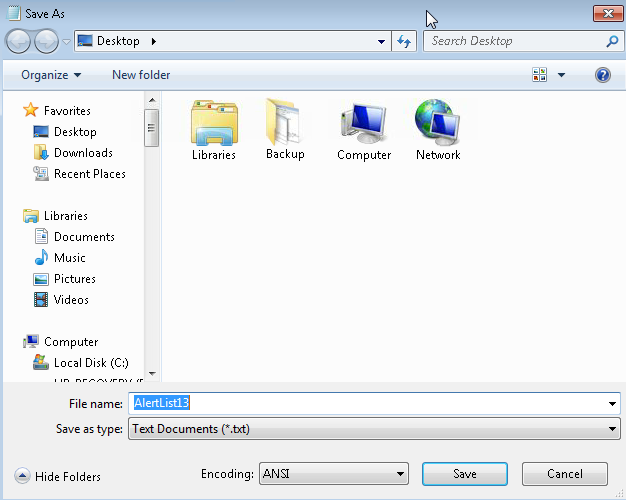Click the Desktop icon under Favorites
Screen dimensions: 626x500
coord(41,132)
